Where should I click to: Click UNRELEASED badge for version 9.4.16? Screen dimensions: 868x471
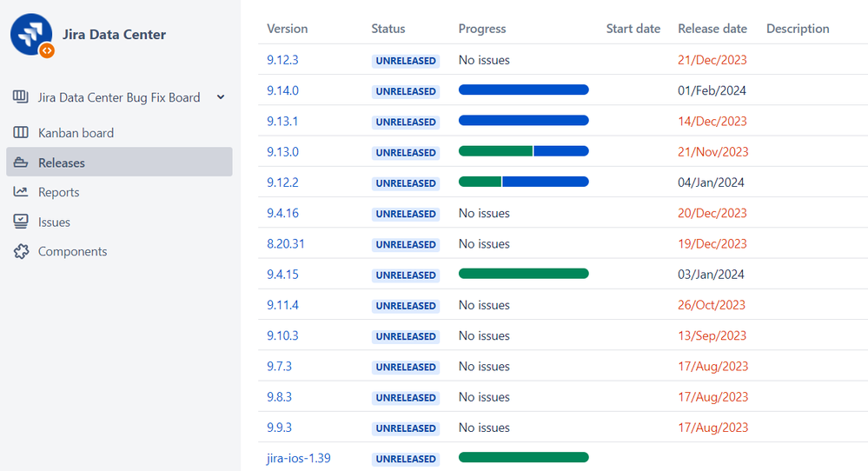click(405, 214)
